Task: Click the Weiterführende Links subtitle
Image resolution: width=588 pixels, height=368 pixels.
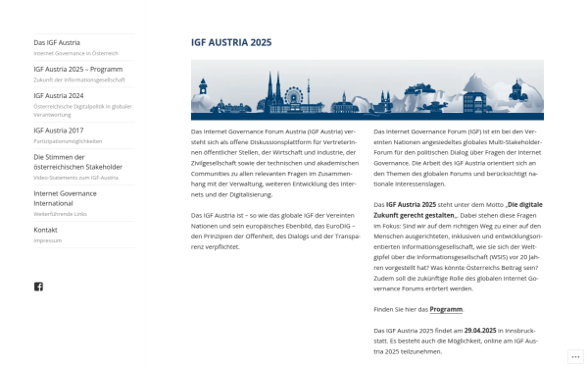Action: click(x=61, y=214)
